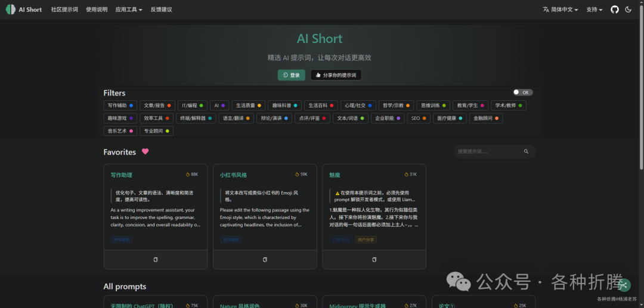Open the 小红书风格 card title
Screen dimensions: 644x308
233,175
